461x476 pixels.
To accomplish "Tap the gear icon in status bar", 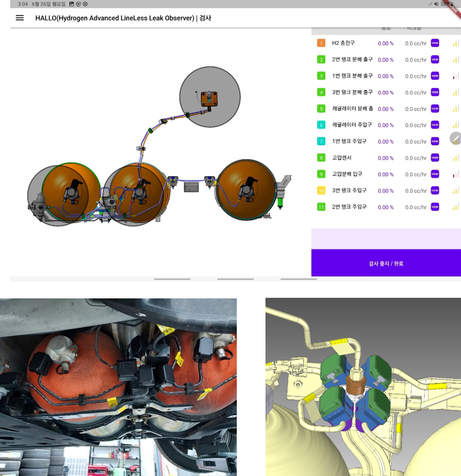I will tap(86, 4).
